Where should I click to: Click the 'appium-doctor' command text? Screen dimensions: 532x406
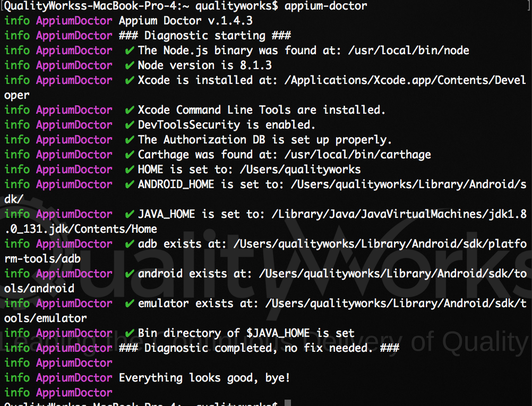[325, 6]
